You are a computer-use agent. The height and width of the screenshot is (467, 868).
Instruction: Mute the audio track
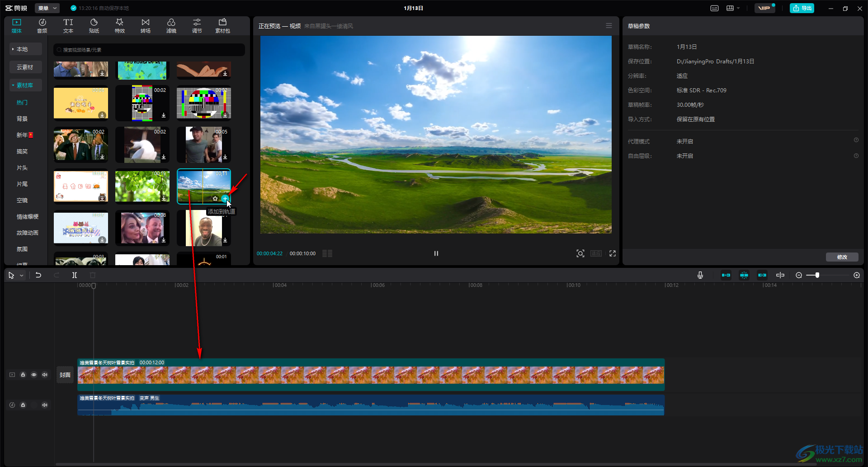45,405
